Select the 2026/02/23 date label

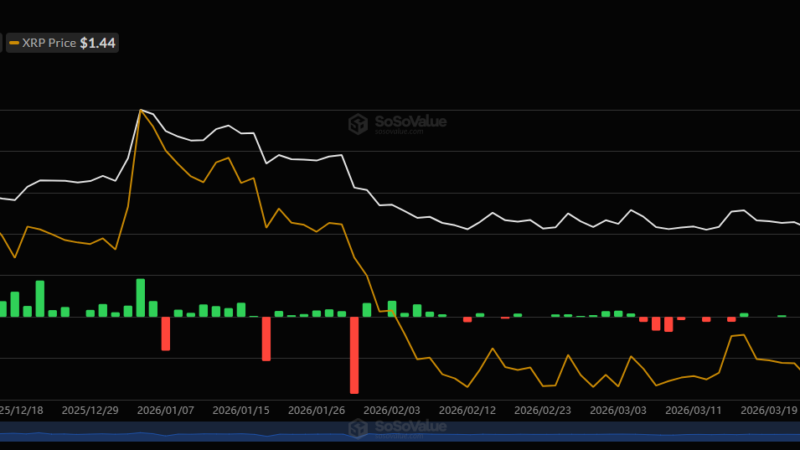543,410
